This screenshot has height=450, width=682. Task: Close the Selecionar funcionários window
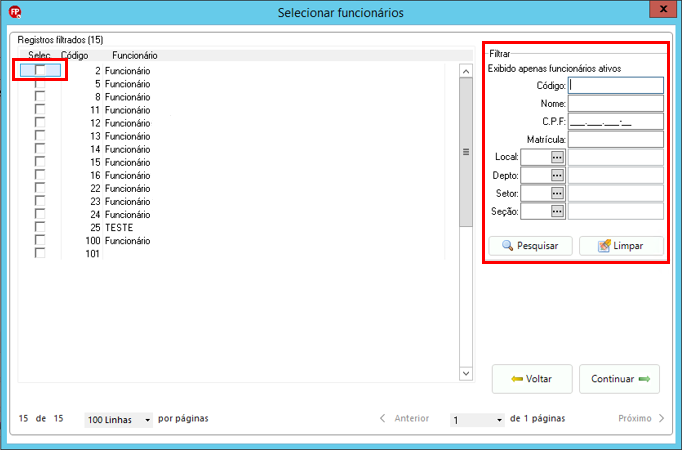[663, 9]
